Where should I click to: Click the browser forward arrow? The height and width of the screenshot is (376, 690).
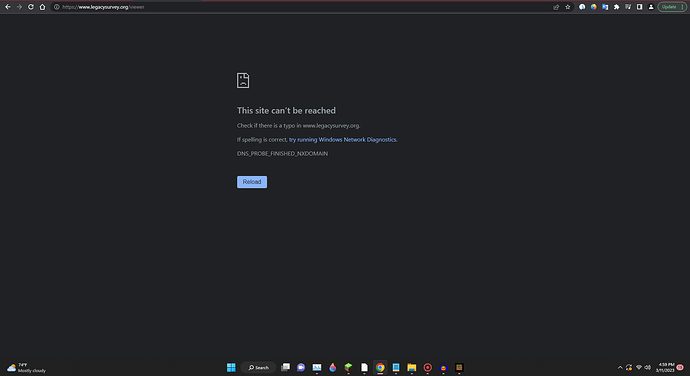point(19,7)
